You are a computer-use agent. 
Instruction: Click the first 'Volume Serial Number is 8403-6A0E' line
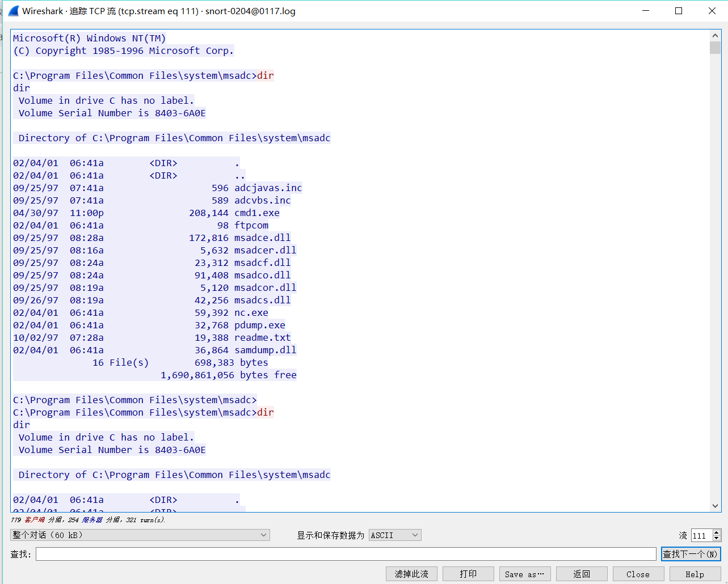click(112, 113)
